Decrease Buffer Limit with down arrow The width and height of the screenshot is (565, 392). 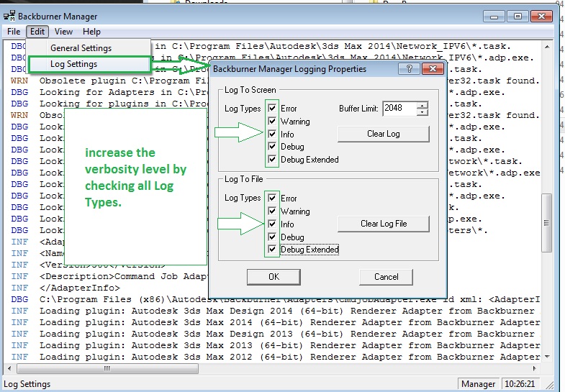click(422, 112)
